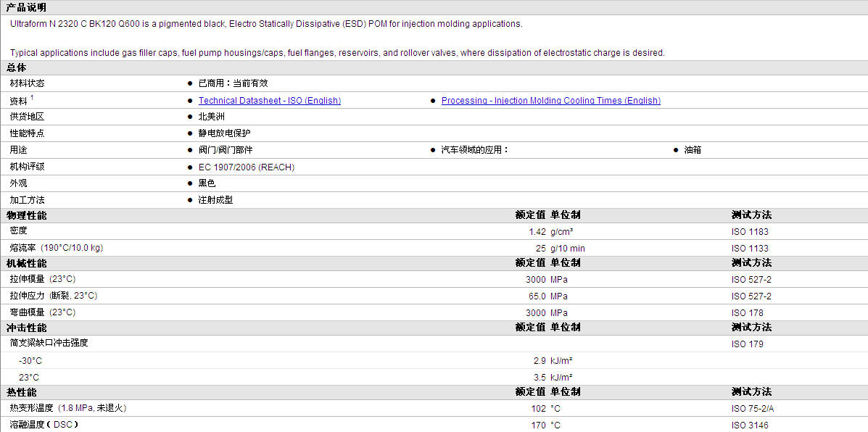The height and width of the screenshot is (432, 868).
Task: Click the ISO 1133 test method
Action: click(750, 249)
